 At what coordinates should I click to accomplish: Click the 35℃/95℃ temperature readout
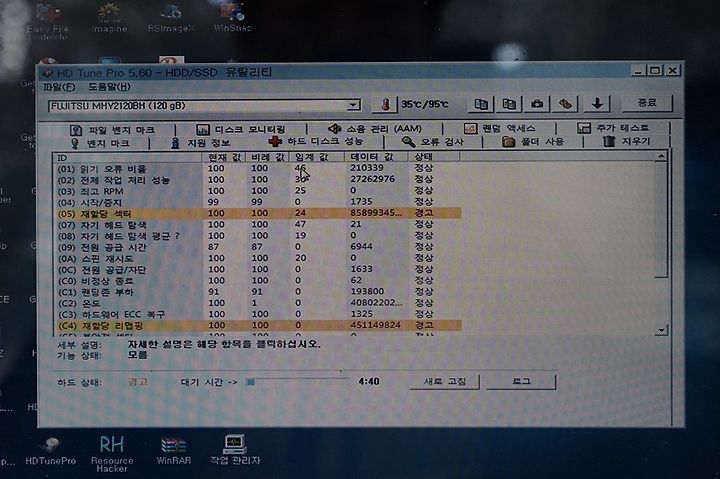pos(424,104)
